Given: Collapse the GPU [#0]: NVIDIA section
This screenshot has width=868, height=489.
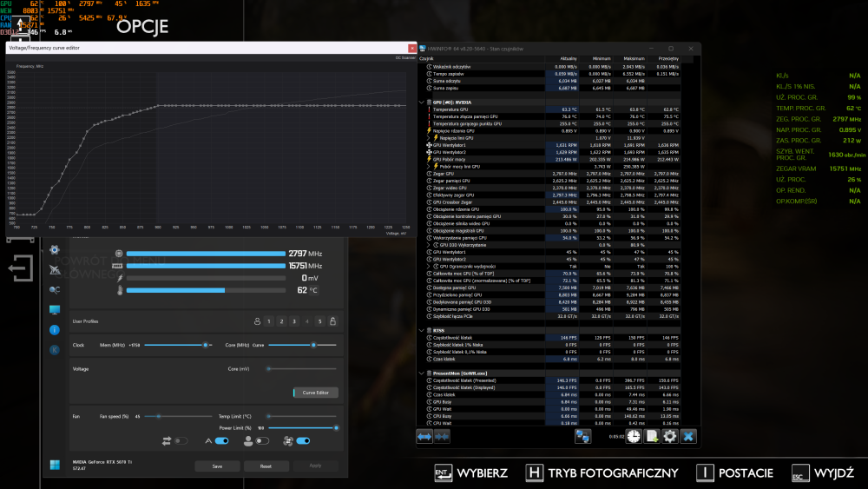Looking at the screenshot, I should click(423, 102).
